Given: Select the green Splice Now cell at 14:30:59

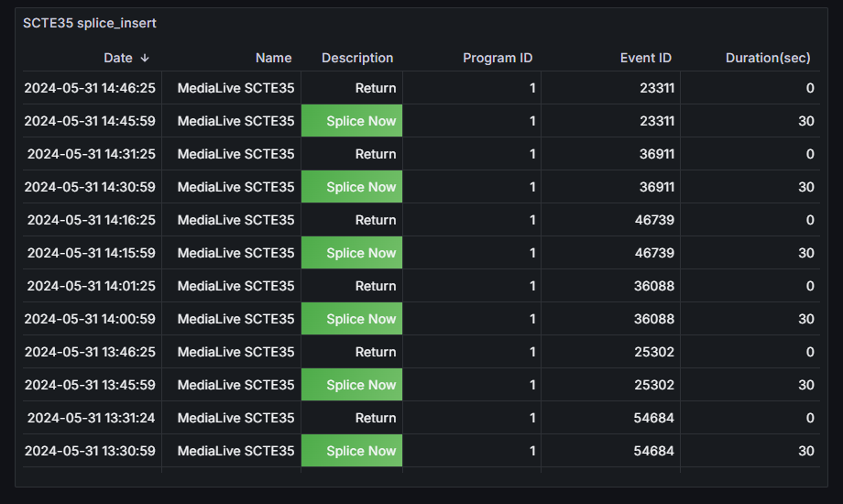Looking at the screenshot, I should (x=361, y=187).
